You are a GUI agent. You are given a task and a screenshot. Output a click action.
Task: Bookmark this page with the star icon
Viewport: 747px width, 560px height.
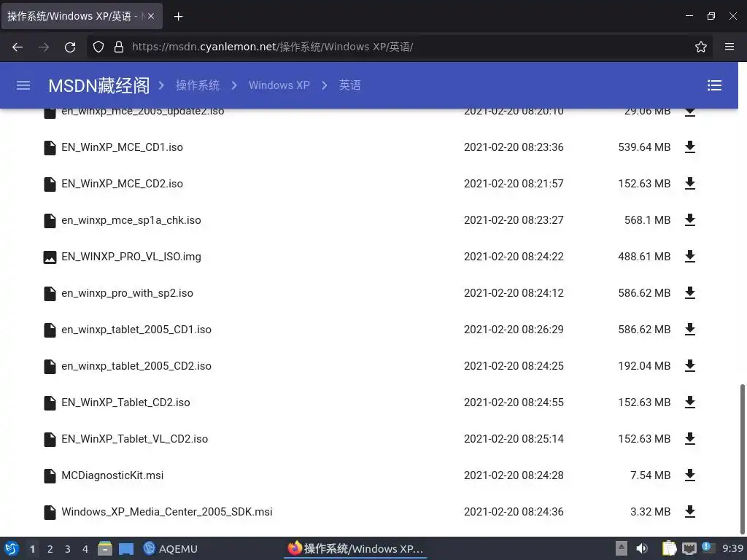coord(701,47)
